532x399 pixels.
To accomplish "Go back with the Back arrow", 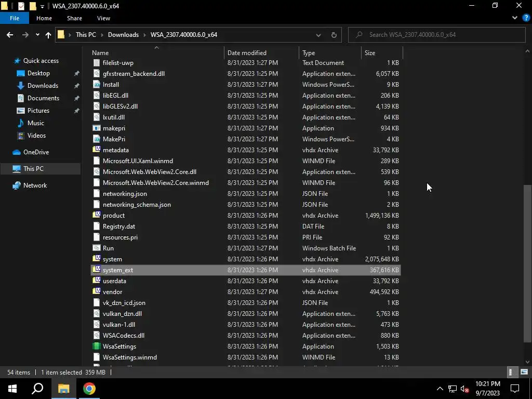I will [10, 35].
